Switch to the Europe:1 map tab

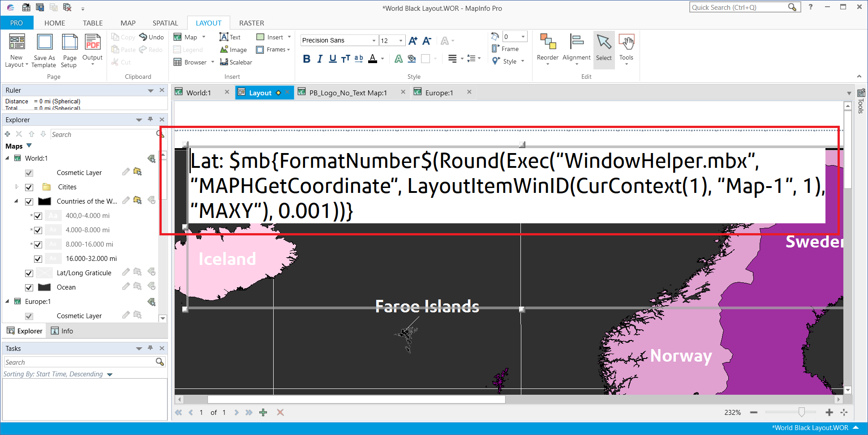tap(439, 93)
